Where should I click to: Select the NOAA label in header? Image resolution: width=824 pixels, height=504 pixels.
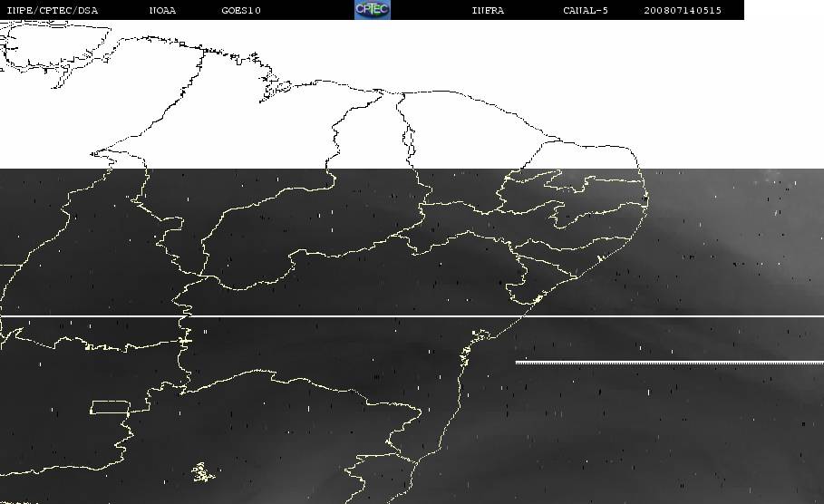pyautogui.click(x=162, y=11)
